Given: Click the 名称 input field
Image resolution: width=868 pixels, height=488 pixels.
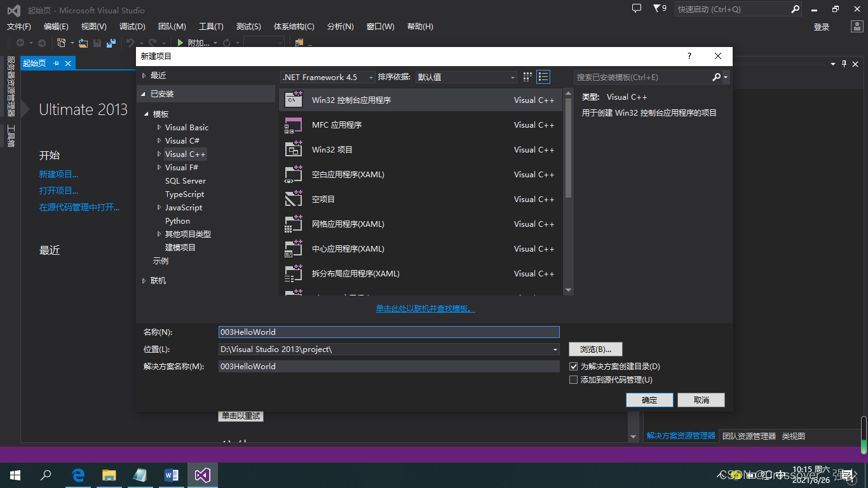Looking at the screenshot, I should pos(389,332).
